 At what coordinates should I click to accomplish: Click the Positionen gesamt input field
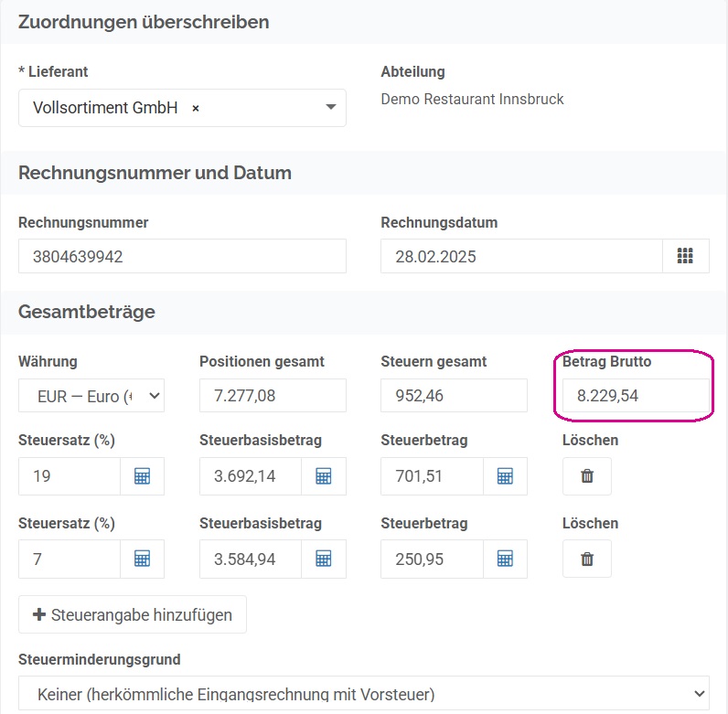click(273, 396)
